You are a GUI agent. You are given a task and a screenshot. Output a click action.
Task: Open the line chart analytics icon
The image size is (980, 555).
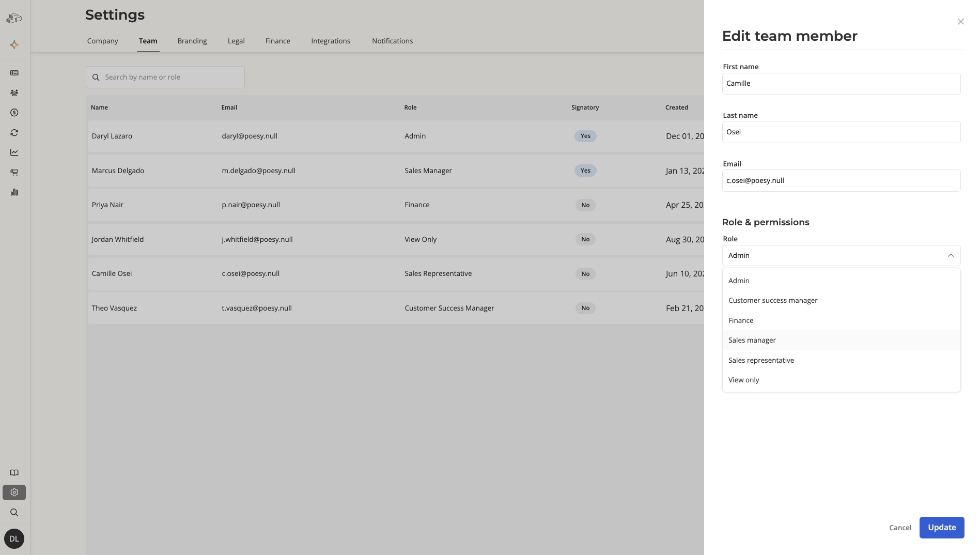click(14, 152)
